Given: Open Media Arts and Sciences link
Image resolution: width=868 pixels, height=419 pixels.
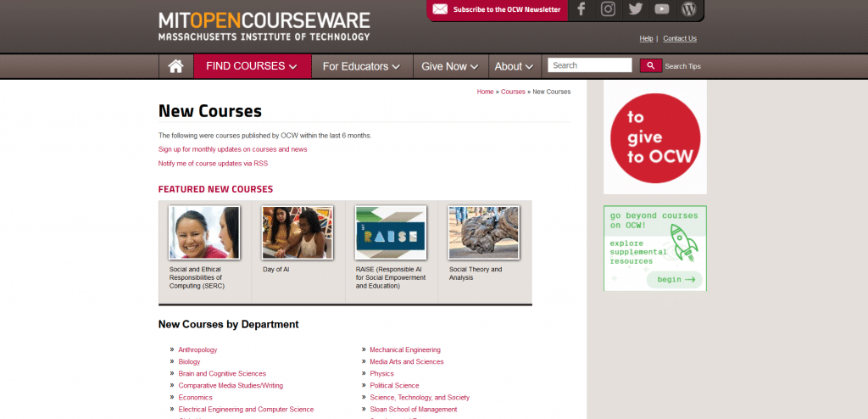Looking at the screenshot, I should point(407,362).
